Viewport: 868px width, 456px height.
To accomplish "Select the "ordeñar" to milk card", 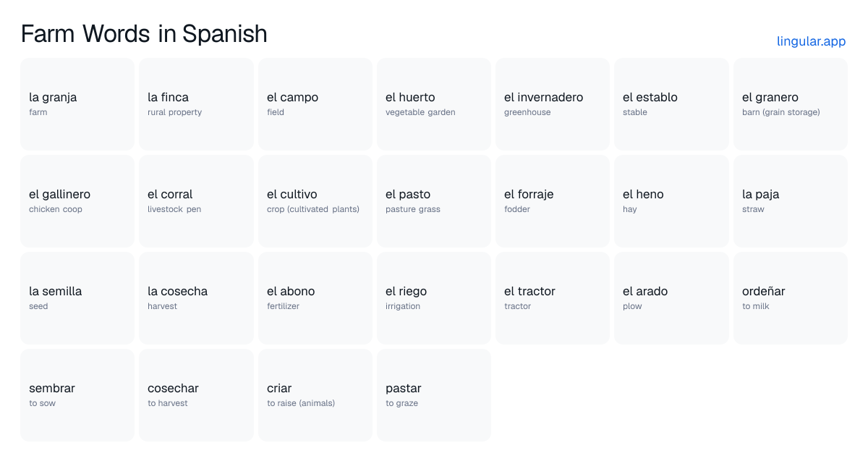I will 791,298.
